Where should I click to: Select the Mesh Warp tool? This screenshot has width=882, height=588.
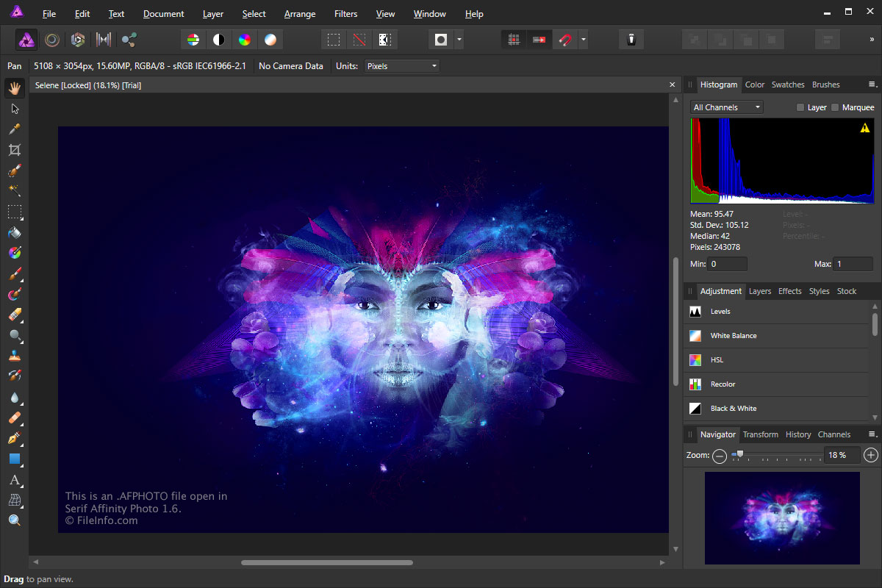(15, 501)
